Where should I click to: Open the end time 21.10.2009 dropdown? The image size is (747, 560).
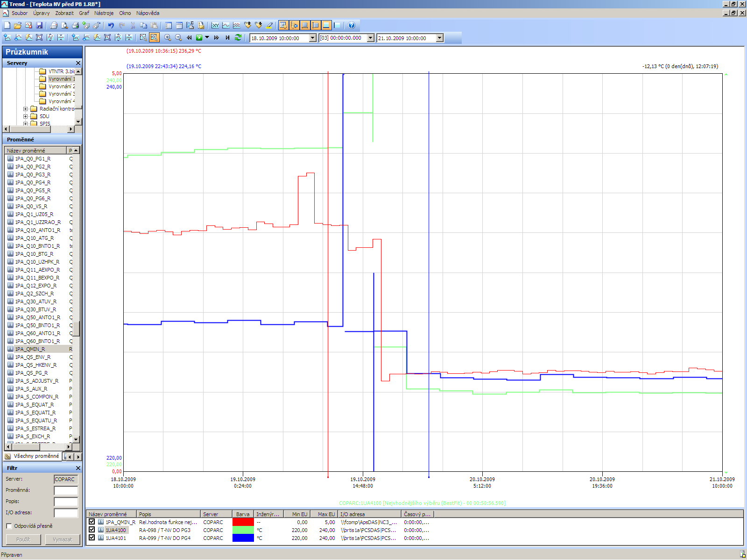[440, 38]
